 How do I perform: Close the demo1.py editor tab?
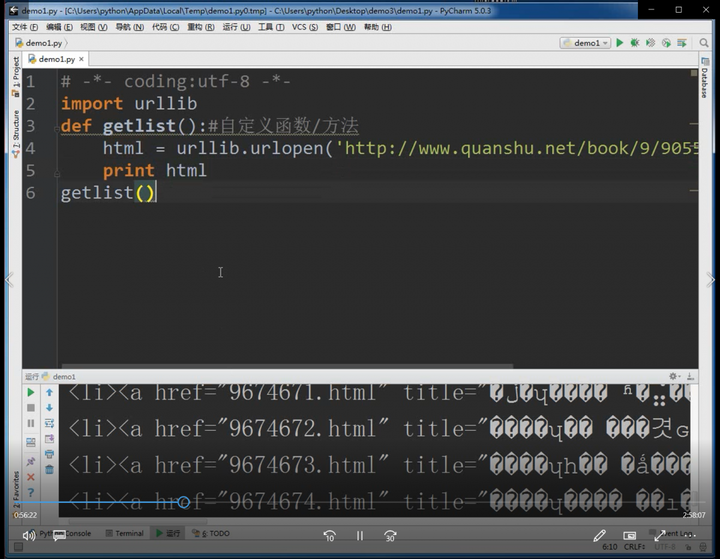point(81,59)
